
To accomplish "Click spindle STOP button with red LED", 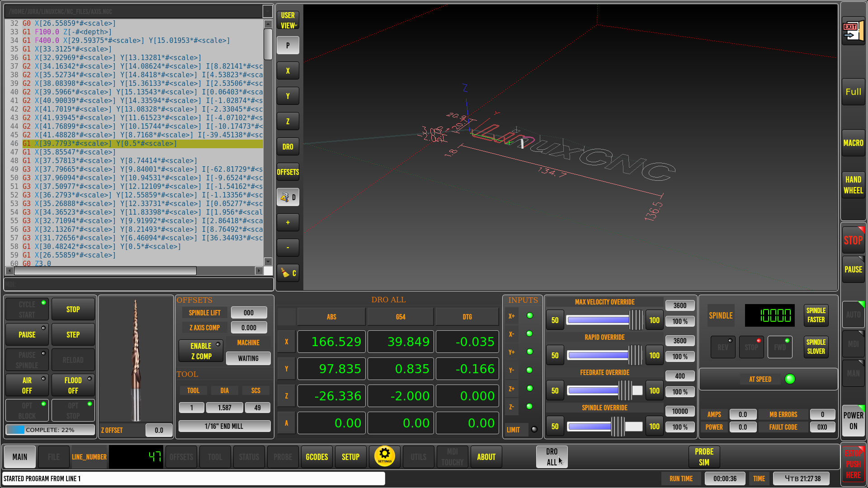I will [751, 347].
